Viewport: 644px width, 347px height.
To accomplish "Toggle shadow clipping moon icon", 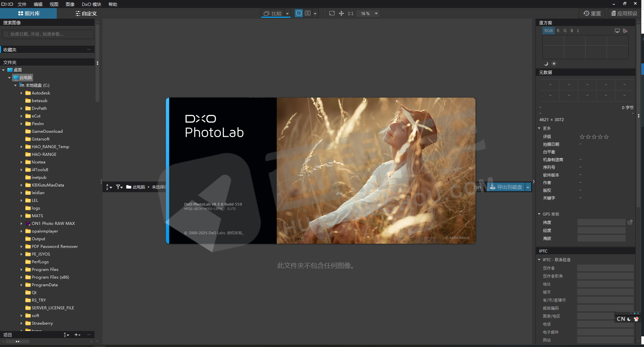I will coord(546,63).
